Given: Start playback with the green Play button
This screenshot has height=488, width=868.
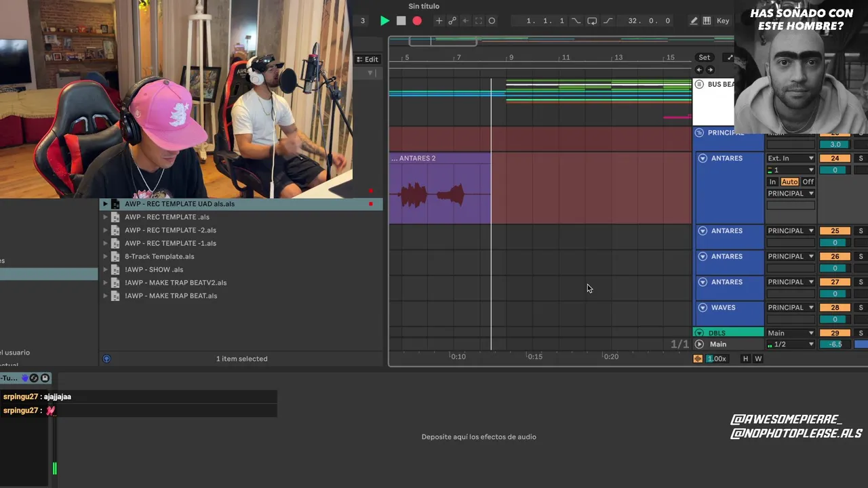Looking at the screenshot, I should click(x=384, y=21).
